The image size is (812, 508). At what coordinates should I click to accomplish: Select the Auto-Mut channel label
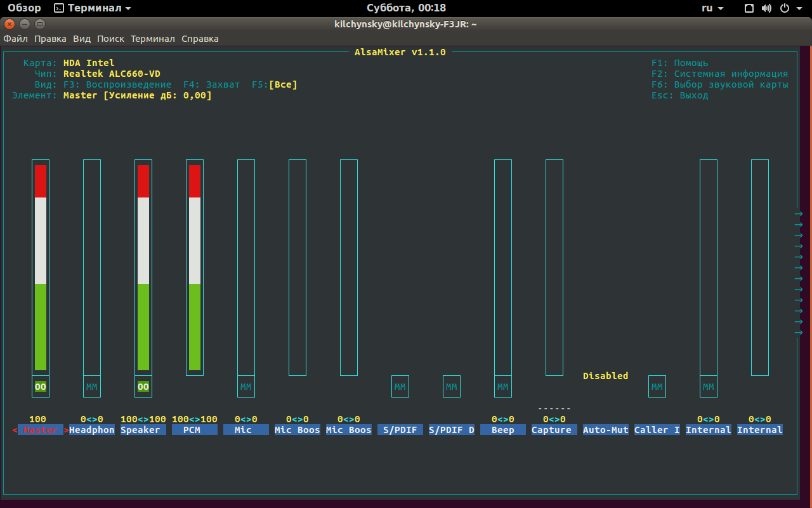tap(606, 430)
